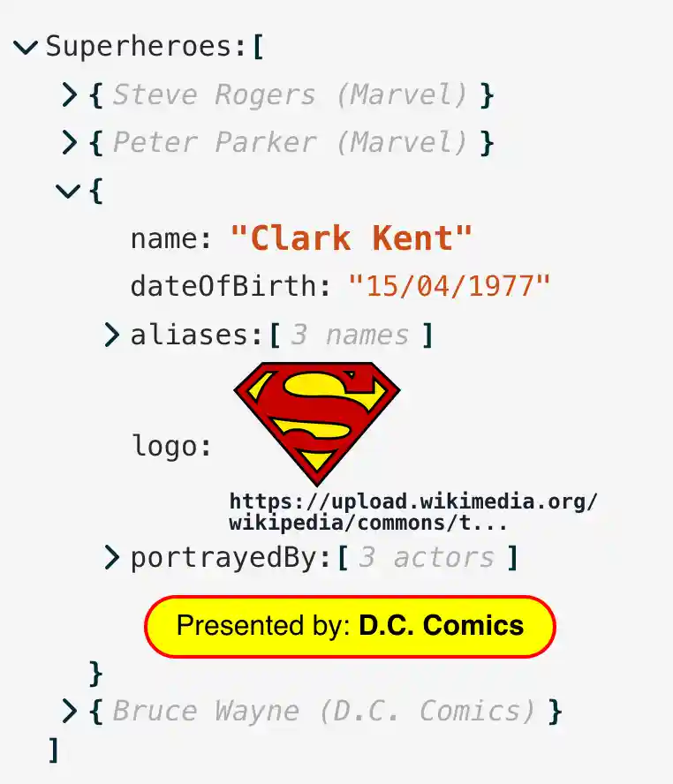Expand the Steve Rogers (Marvel) object
The height and width of the screenshot is (784, 673).
(x=70, y=95)
